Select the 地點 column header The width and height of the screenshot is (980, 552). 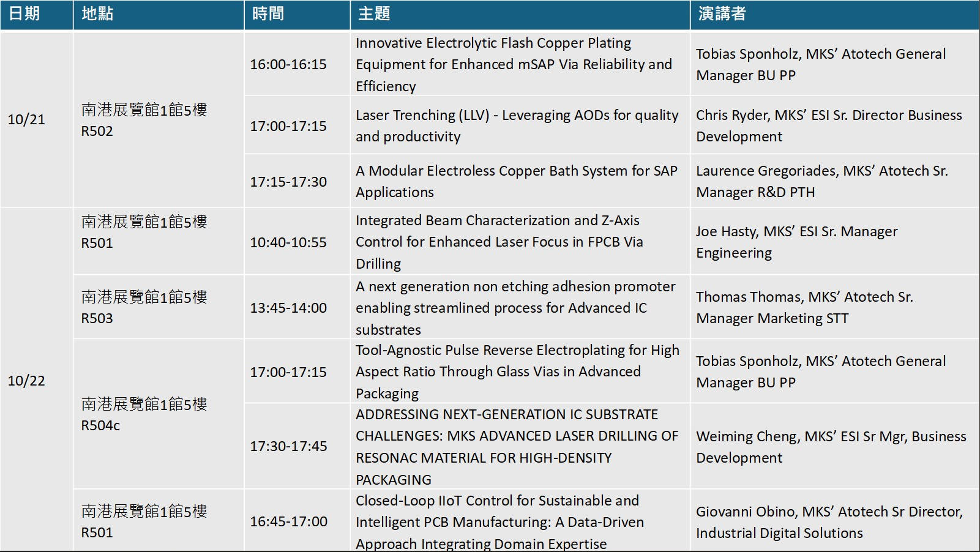(98, 14)
